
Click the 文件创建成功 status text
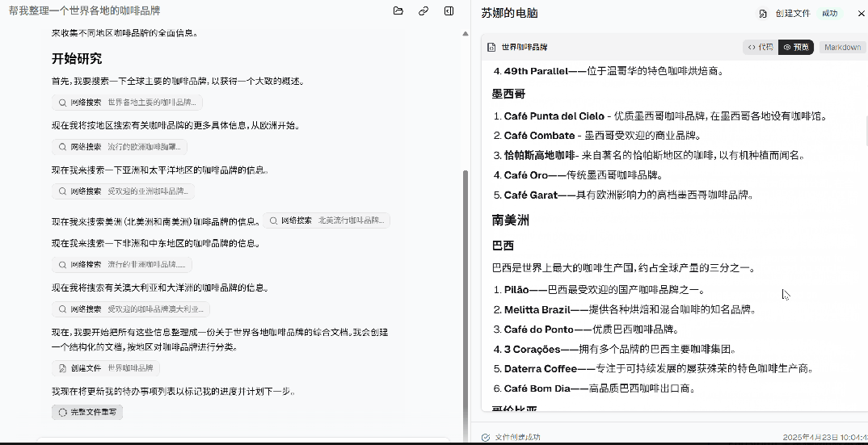[x=517, y=437]
